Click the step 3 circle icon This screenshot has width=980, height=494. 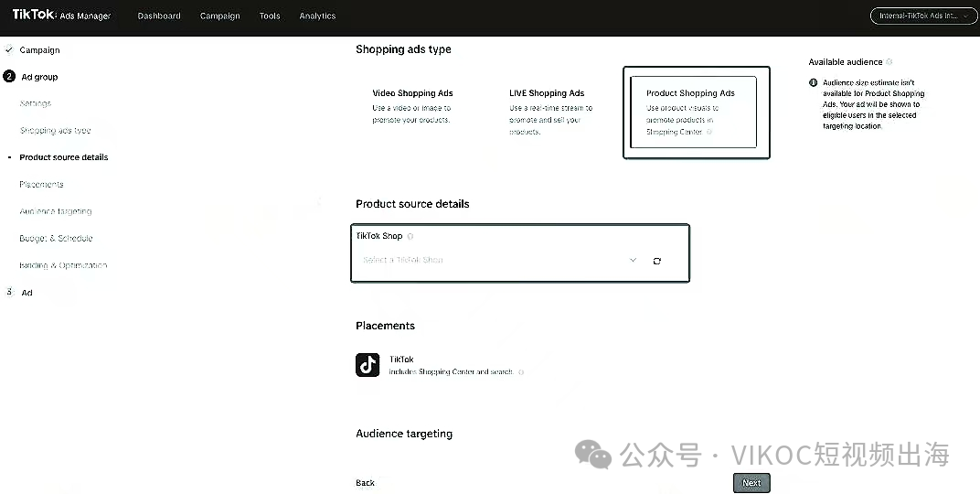point(9,292)
